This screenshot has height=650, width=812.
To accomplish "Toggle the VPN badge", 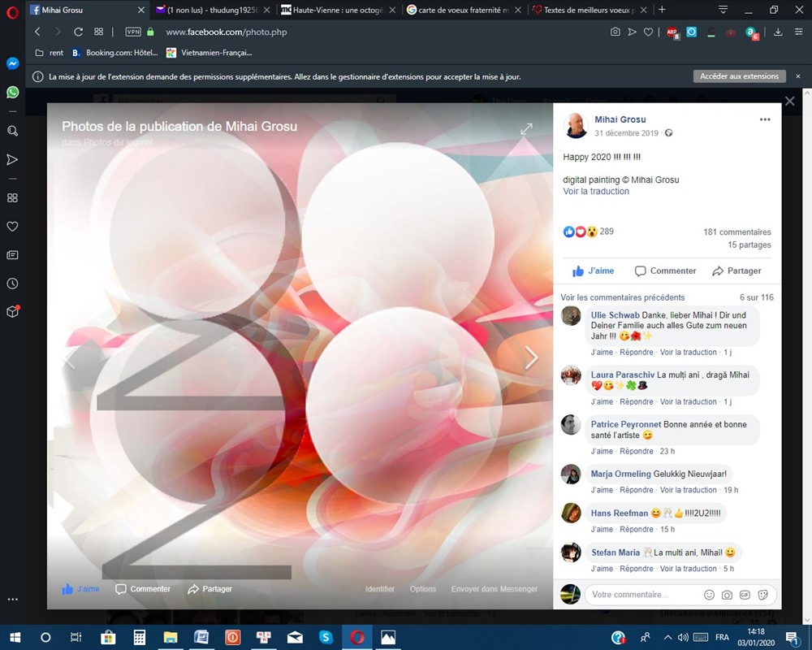I will pyautogui.click(x=133, y=32).
